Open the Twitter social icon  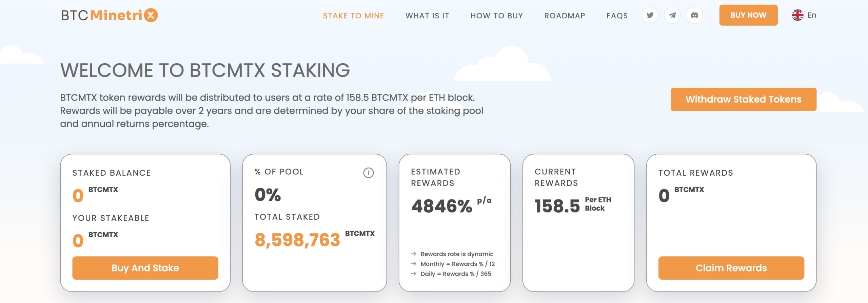click(650, 15)
